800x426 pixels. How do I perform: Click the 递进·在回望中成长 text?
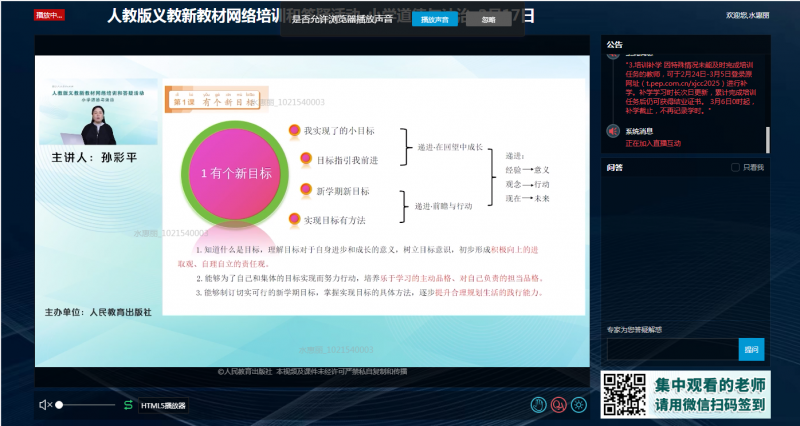click(x=451, y=147)
